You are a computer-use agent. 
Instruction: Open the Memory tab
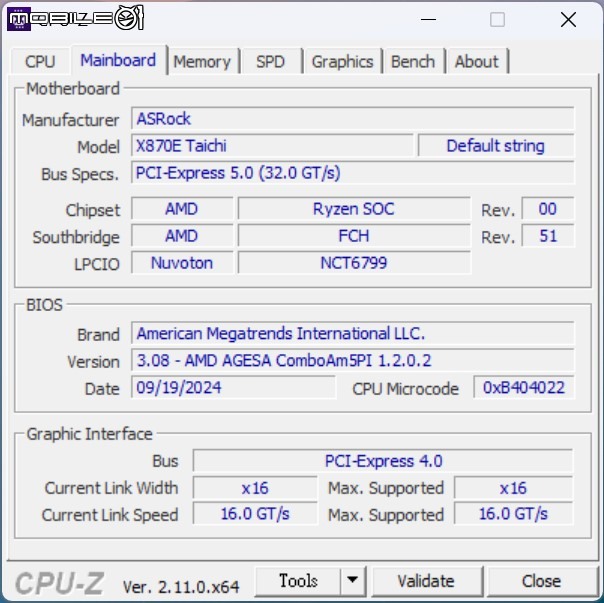pos(202,61)
